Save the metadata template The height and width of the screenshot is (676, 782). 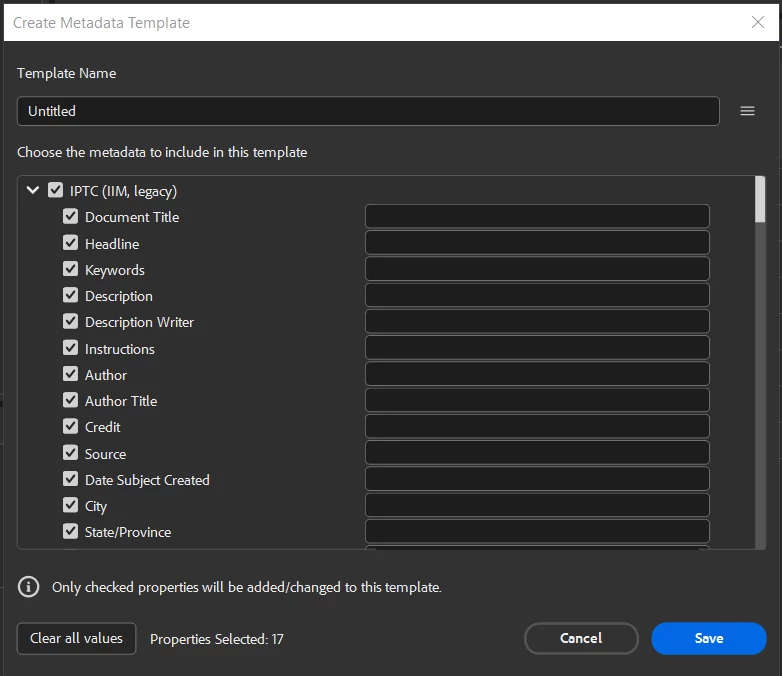pyautogui.click(x=709, y=638)
